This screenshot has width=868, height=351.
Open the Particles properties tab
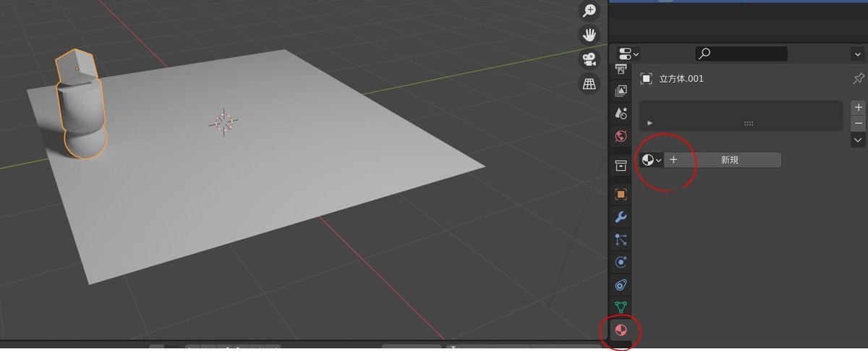[x=621, y=239]
